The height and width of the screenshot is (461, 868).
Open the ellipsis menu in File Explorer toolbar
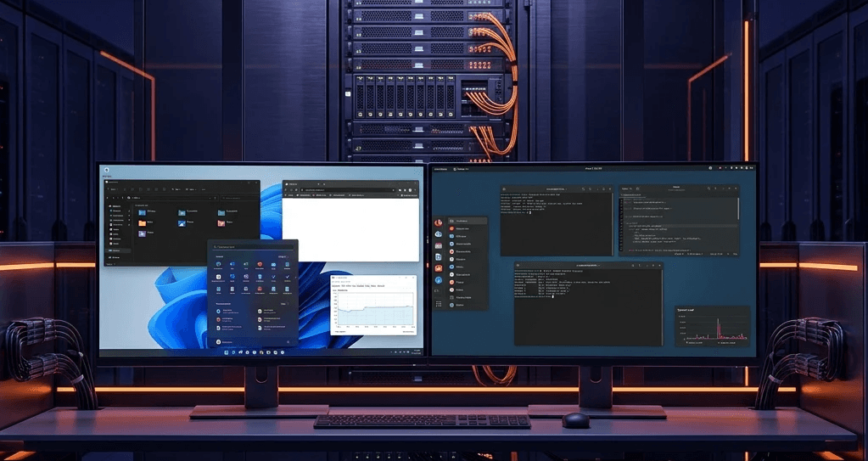click(x=203, y=189)
